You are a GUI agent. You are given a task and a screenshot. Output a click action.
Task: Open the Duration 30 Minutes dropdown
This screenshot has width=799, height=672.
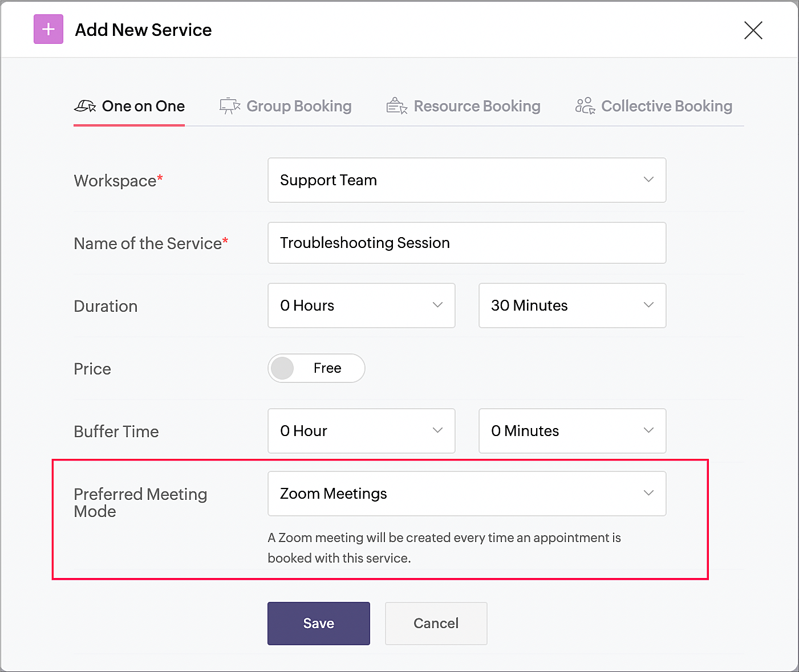[572, 306]
